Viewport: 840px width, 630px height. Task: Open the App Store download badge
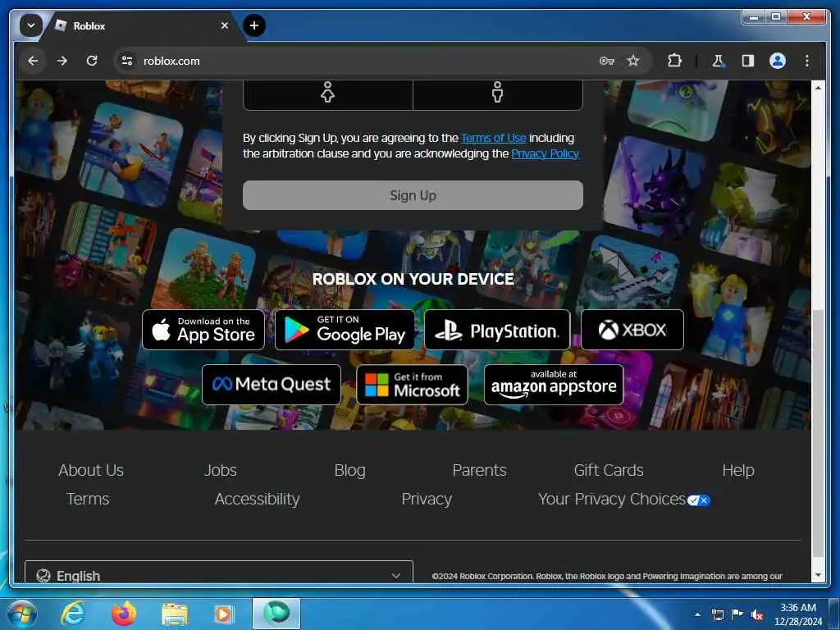click(x=203, y=330)
